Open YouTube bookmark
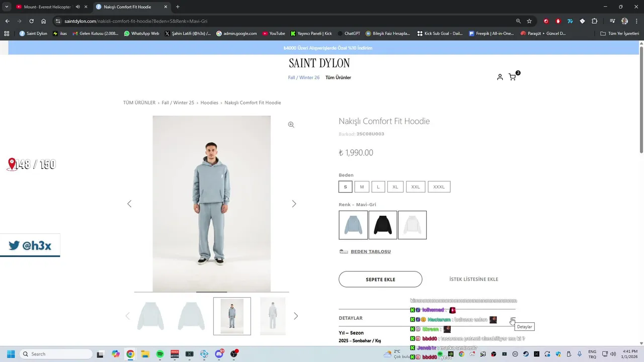644x362 pixels. coord(274,34)
